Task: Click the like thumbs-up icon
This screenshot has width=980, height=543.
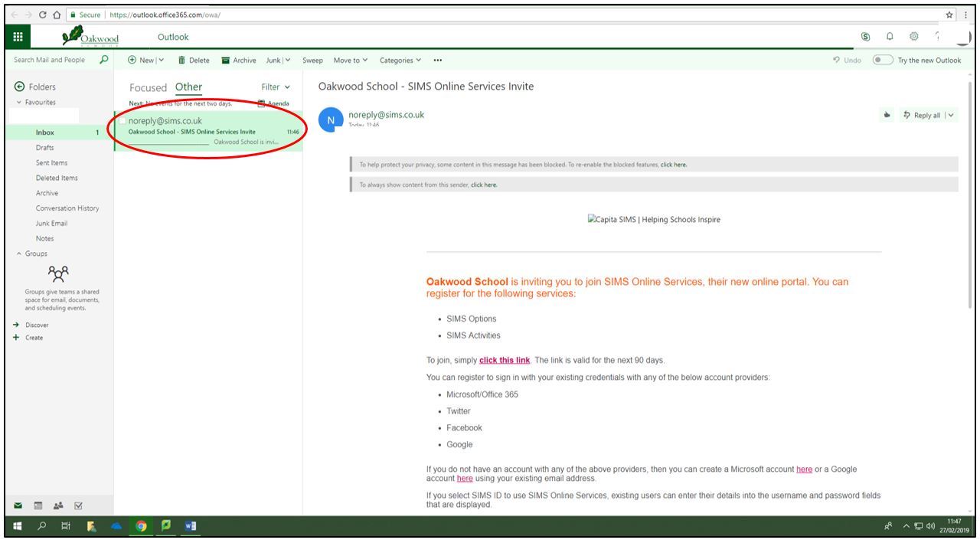Action: click(x=887, y=116)
